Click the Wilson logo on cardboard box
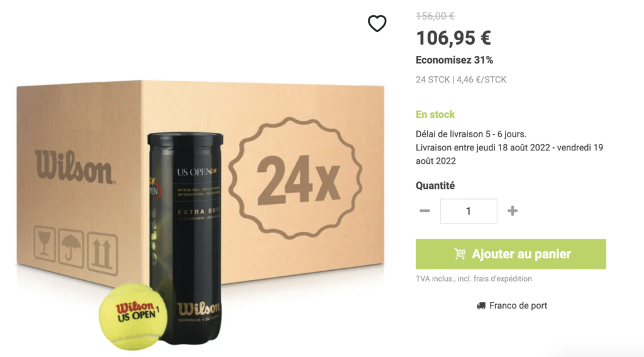 pos(74,166)
